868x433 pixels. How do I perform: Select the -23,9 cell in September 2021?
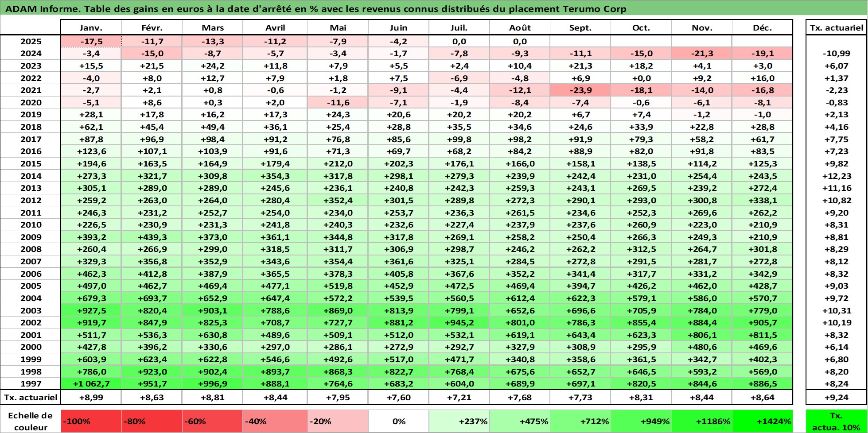point(580,90)
